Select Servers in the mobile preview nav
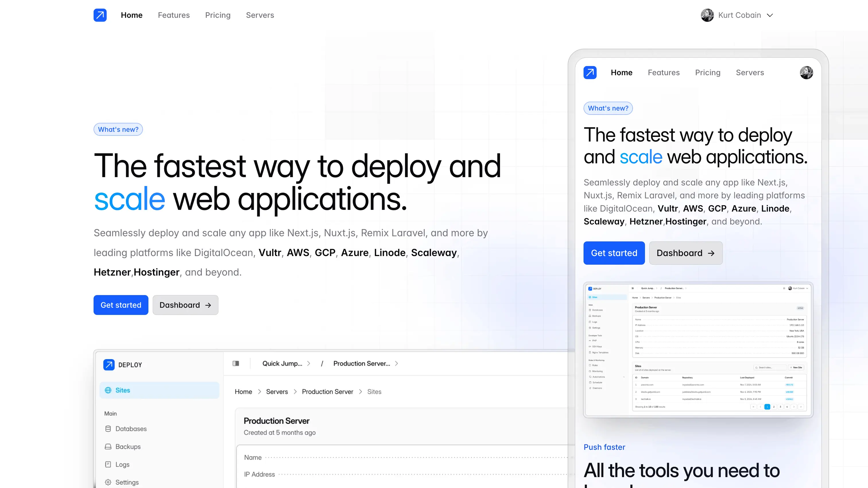868x488 pixels. coord(750,72)
